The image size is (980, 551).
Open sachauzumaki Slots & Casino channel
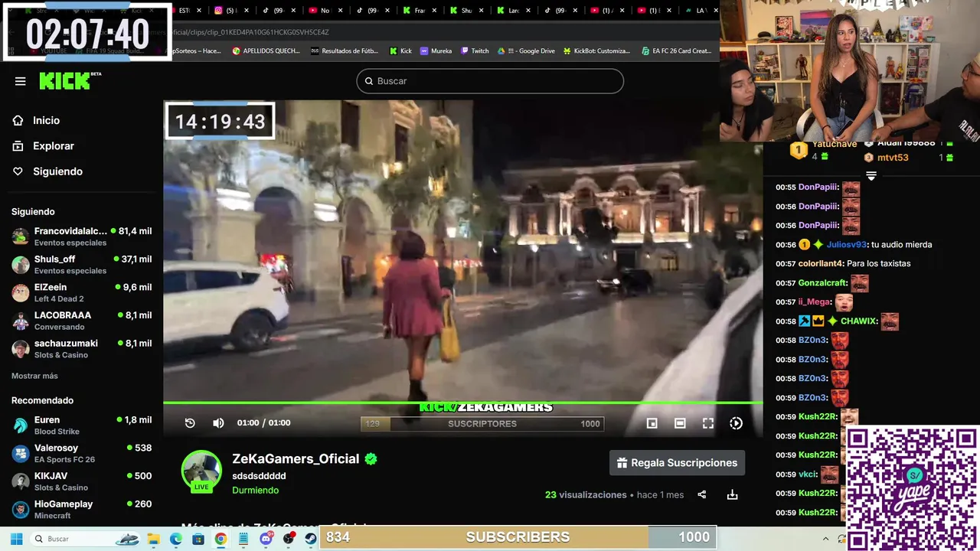click(81, 348)
